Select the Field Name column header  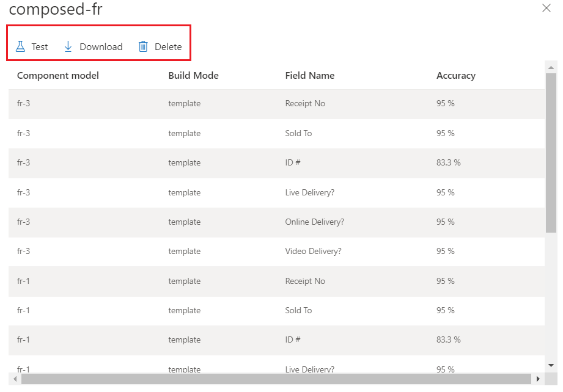[x=309, y=75]
